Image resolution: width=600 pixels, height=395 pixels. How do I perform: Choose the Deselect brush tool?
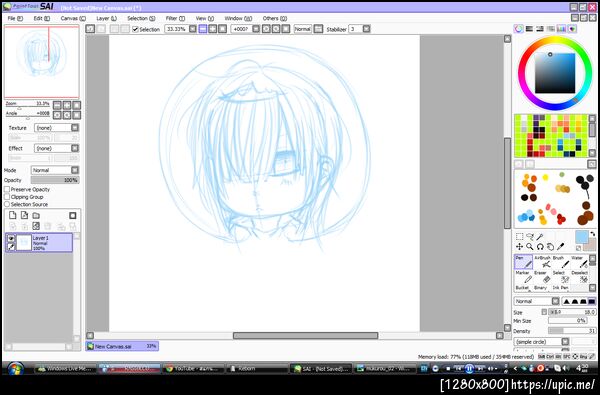coord(579,277)
